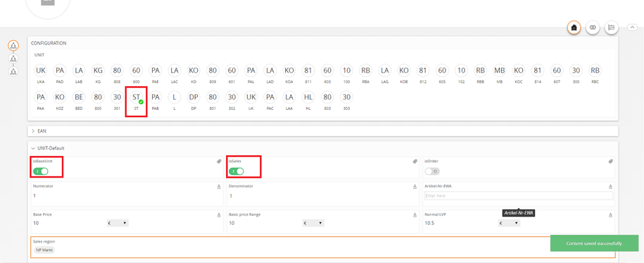
Task: Click the first hierarchy node icon in the sidebar
Action: tap(13, 45)
